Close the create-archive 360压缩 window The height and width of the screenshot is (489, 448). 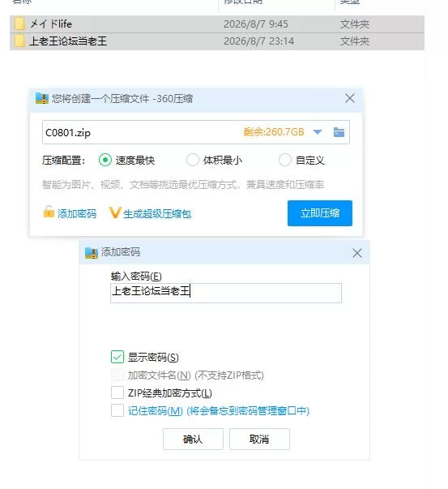coord(350,98)
